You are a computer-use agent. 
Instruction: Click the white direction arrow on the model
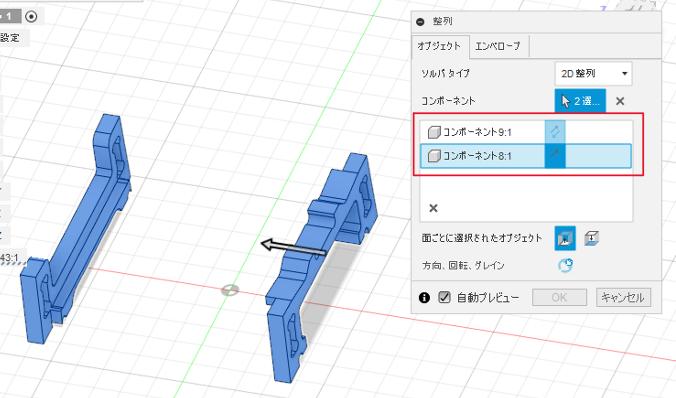click(x=294, y=247)
